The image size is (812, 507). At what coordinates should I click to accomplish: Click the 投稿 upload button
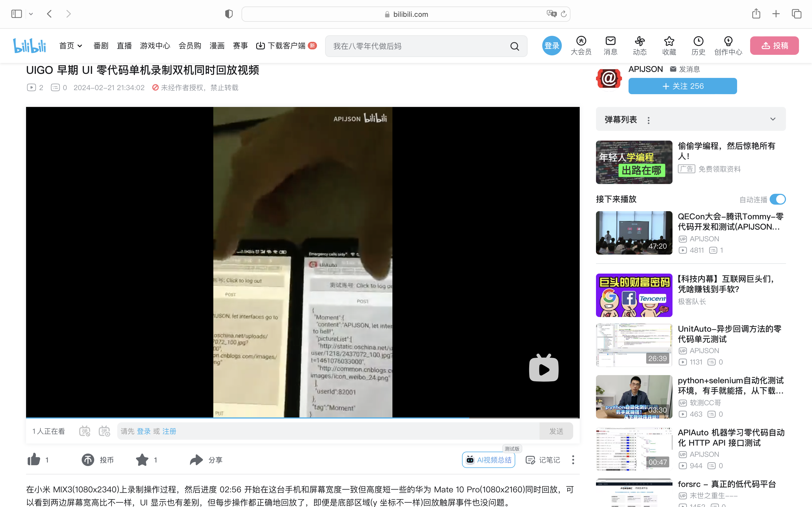774,46
